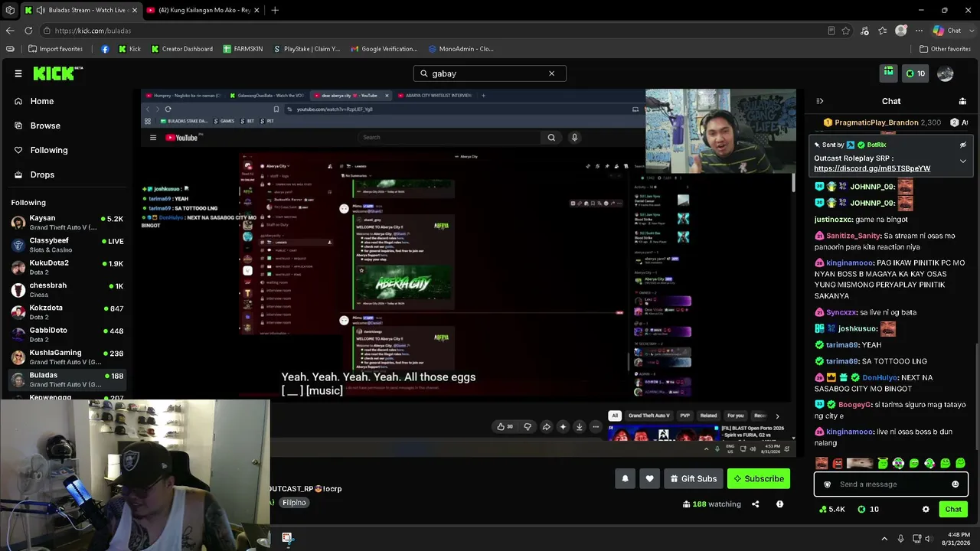Open the taskbar volume control
Screen dimensions: 980x551
click(928, 538)
